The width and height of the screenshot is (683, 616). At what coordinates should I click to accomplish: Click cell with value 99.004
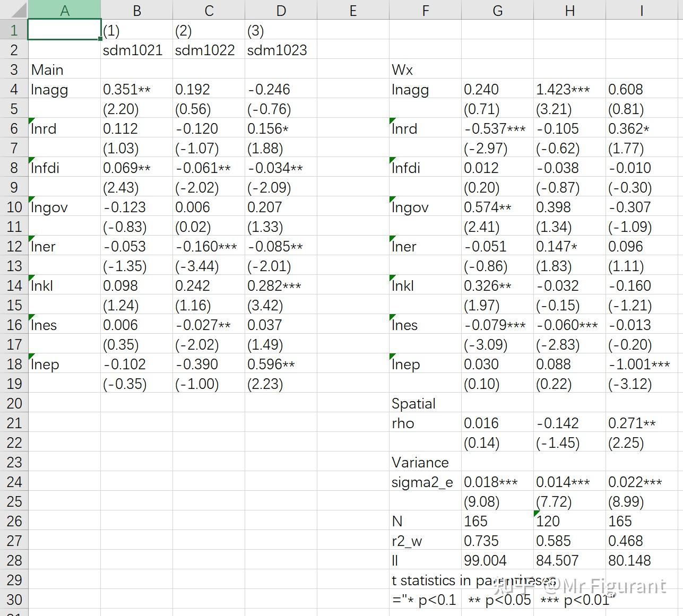click(497, 560)
